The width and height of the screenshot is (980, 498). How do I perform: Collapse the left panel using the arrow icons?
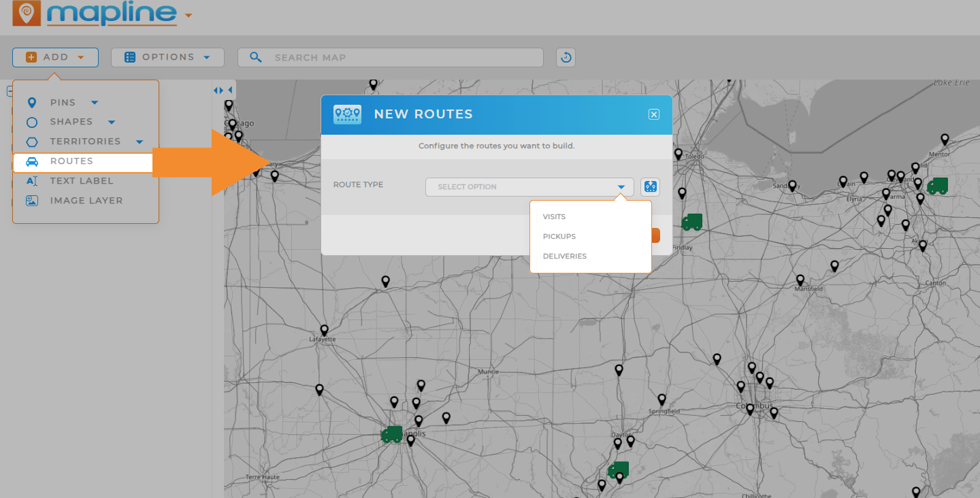pos(219,89)
